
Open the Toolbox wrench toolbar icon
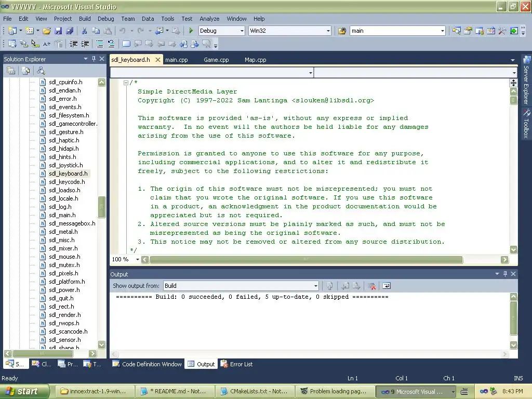pyautogui.click(x=502, y=31)
